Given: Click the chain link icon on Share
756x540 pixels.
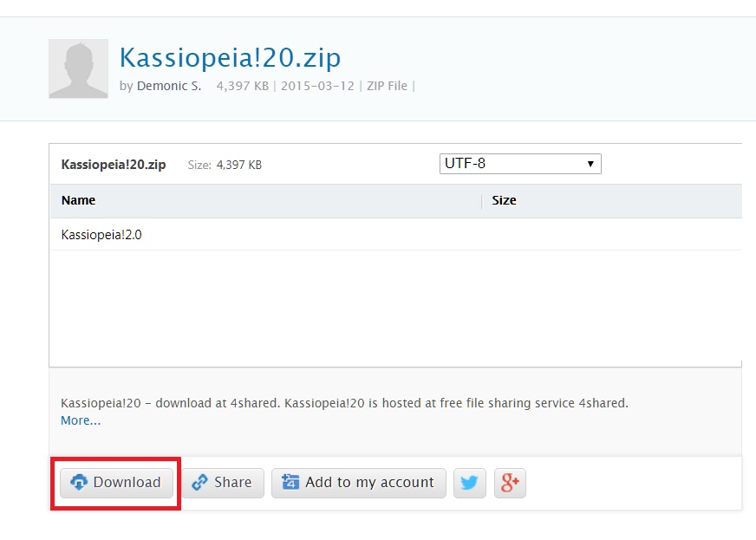Looking at the screenshot, I should (200, 483).
